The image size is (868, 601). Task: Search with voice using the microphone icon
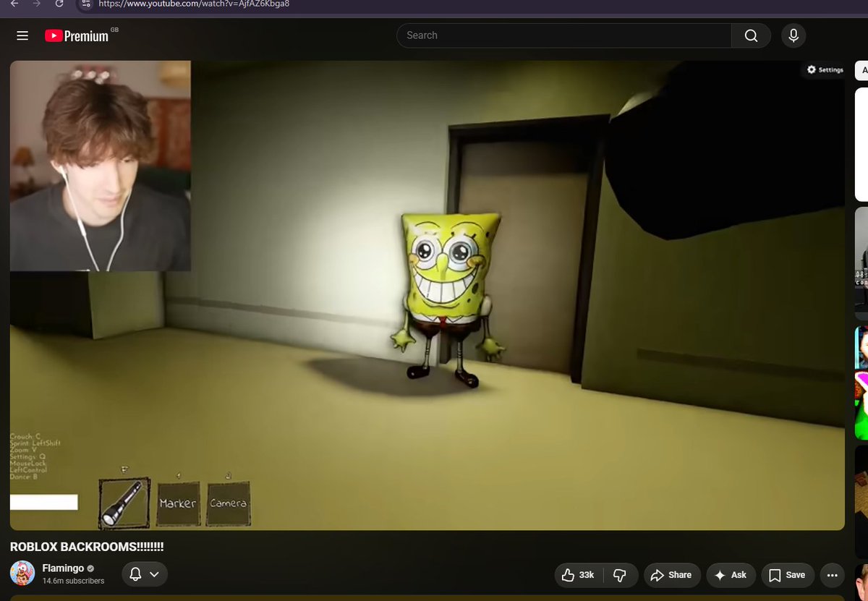tap(793, 35)
